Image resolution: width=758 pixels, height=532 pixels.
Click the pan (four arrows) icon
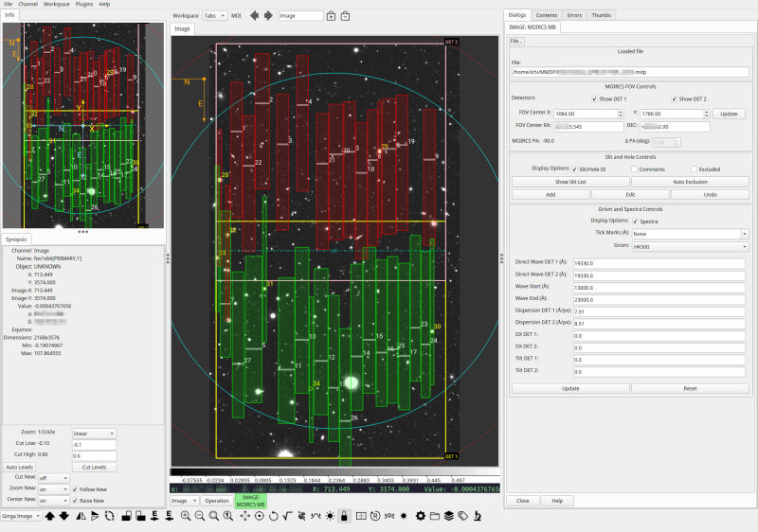click(x=245, y=516)
